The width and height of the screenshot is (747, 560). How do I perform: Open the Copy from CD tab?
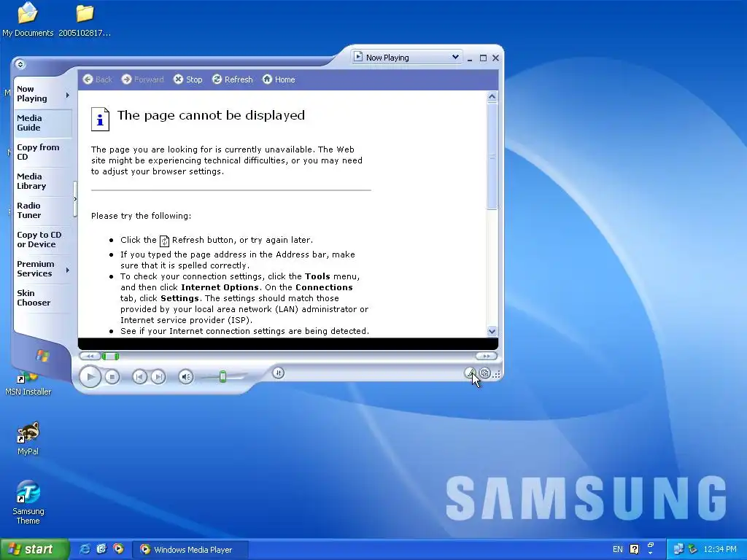tap(42, 152)
